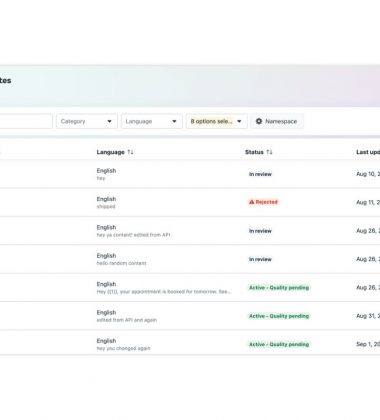
Task: Sort table by Status column arrows
Action: tap(269, 152)
